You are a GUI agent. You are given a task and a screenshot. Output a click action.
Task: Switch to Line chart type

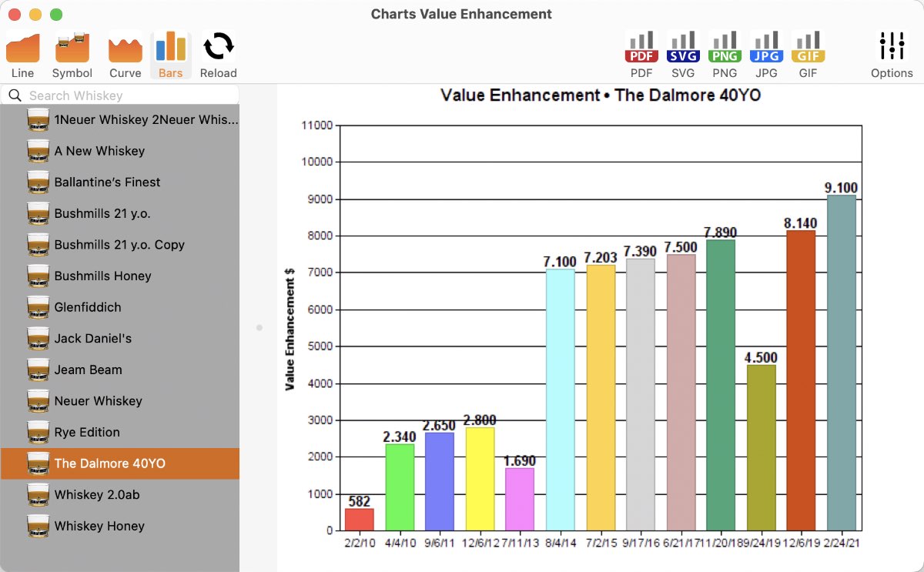tap(23, 55)
